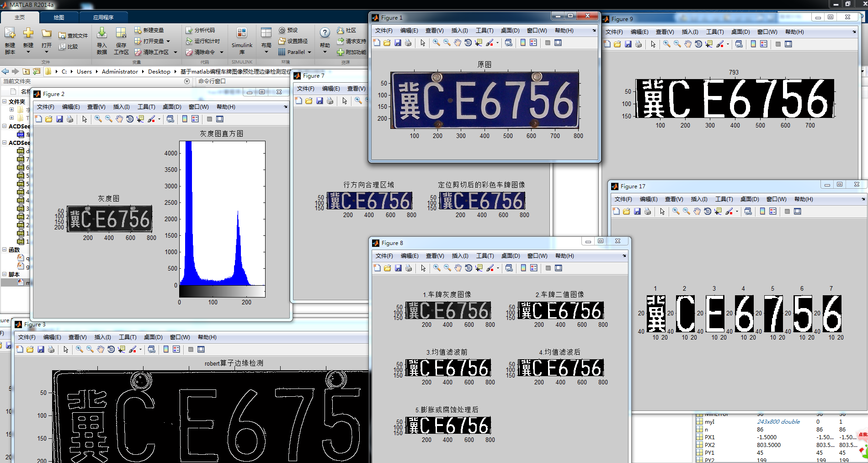The width and height of the screenshot is (868, 463).
Task: Click the 请求支持 request support icon
Action: coord(341,41)
